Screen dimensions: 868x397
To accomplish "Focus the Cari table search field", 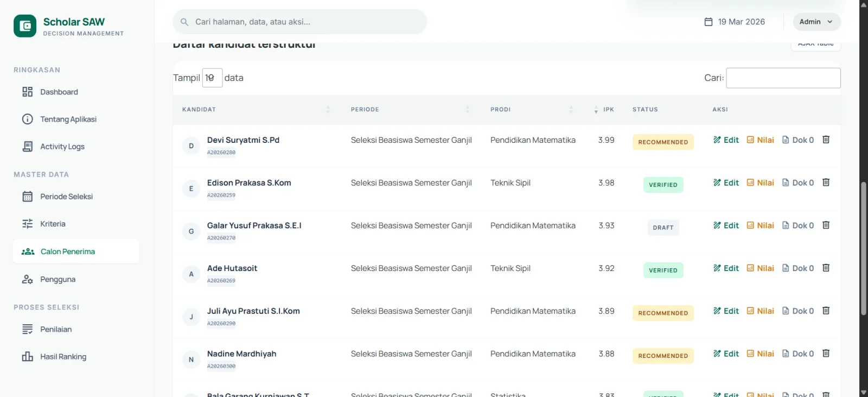I will coord(783,78).
